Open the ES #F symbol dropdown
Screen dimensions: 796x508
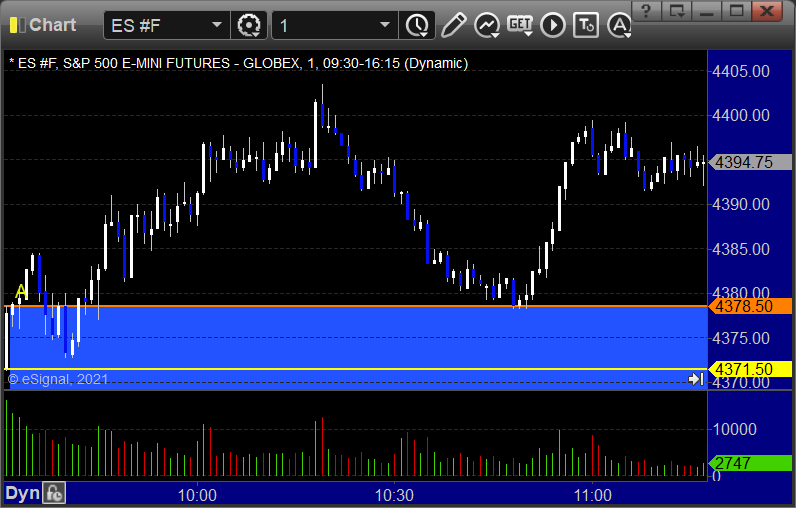217,25
